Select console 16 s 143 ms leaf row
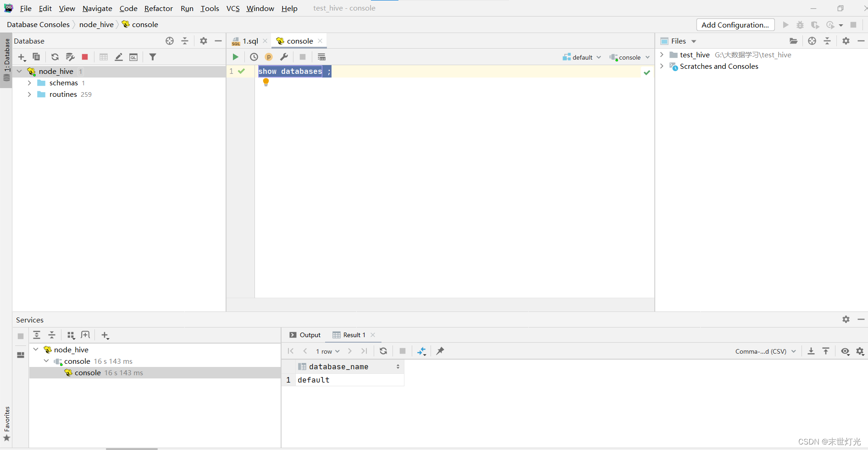Viewport: 868px width, 450px height. pos(155,373)
